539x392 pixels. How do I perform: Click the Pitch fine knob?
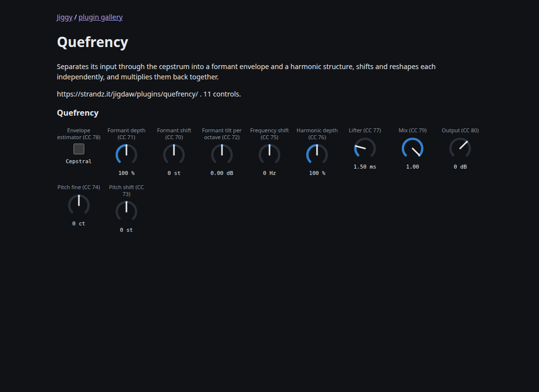(79, 205)
